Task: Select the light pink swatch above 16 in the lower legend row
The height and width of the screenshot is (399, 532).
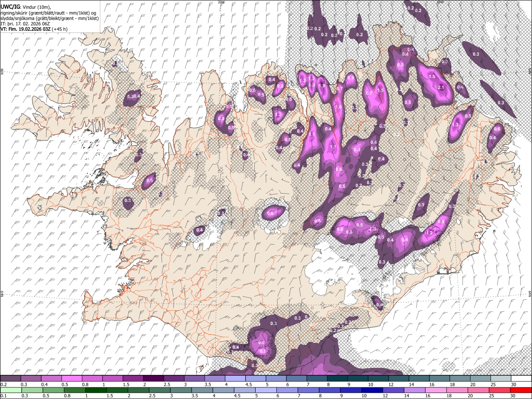Action: pyautogui.click(x=436, y=390)
